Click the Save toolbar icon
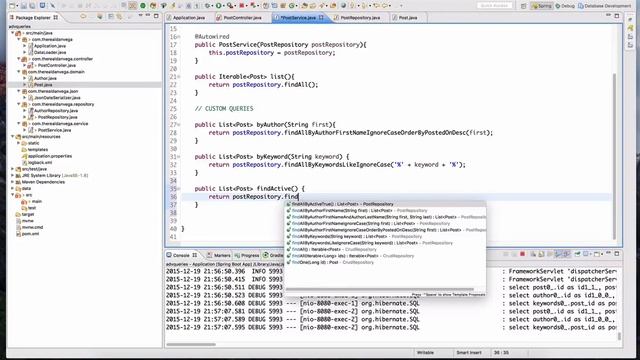 (x=24, y=6)
